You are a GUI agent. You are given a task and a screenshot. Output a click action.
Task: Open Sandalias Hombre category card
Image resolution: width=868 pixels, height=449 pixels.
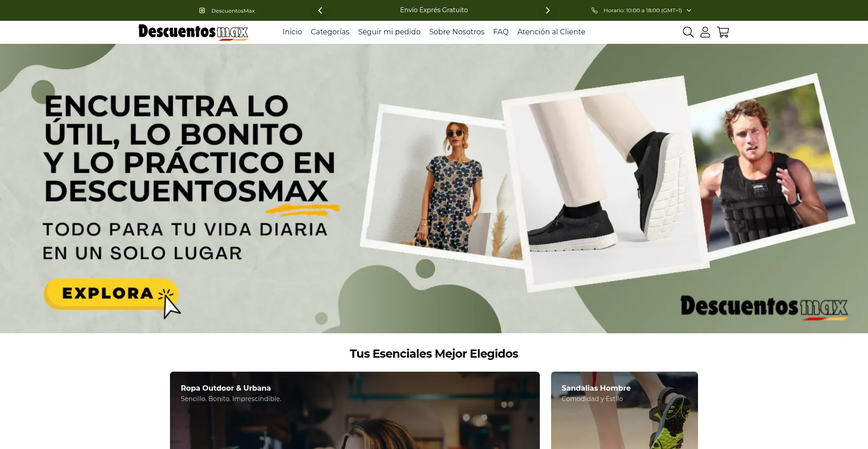click(x=624, y=410)
